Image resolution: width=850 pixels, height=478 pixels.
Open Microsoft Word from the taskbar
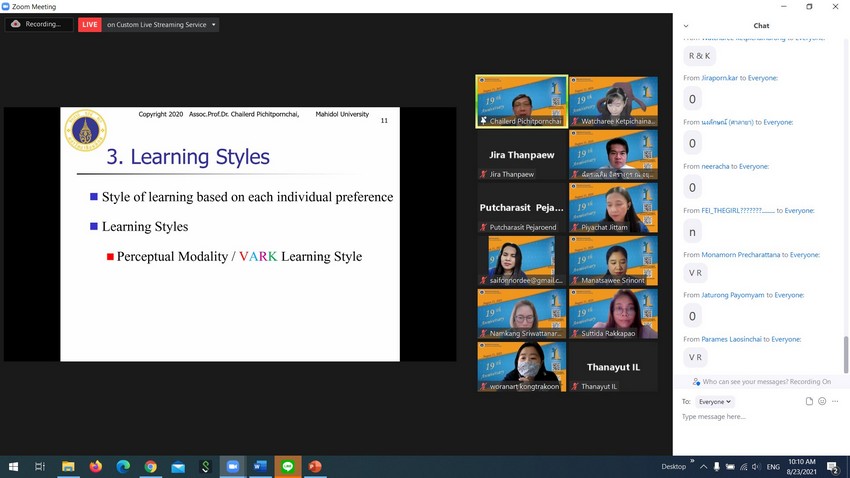coord(260,466)
